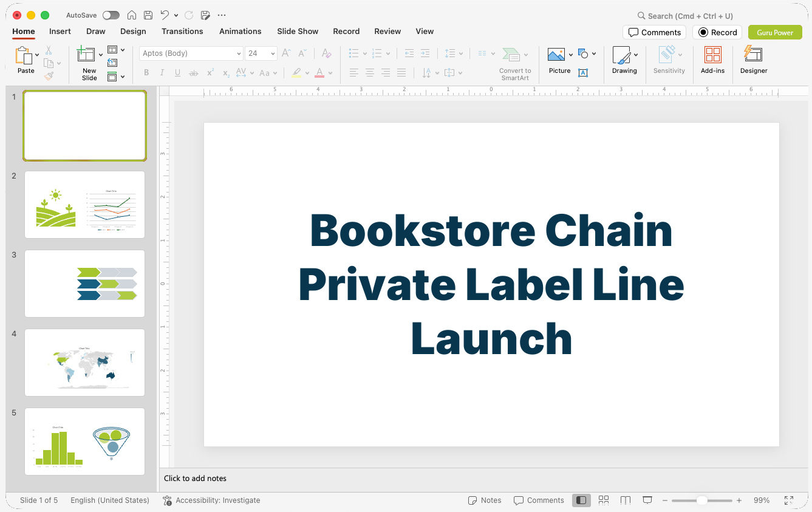
Task: Click the 99% zoom level
Action: coord(762,500)
